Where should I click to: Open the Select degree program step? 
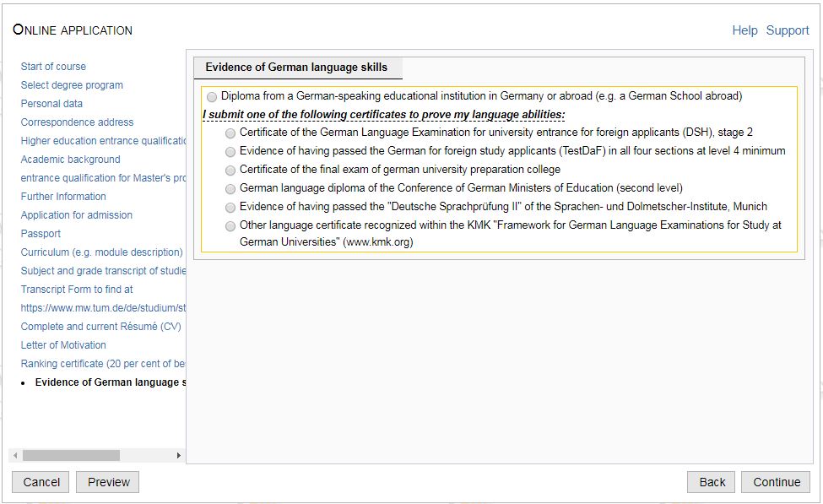pos(72,85)
